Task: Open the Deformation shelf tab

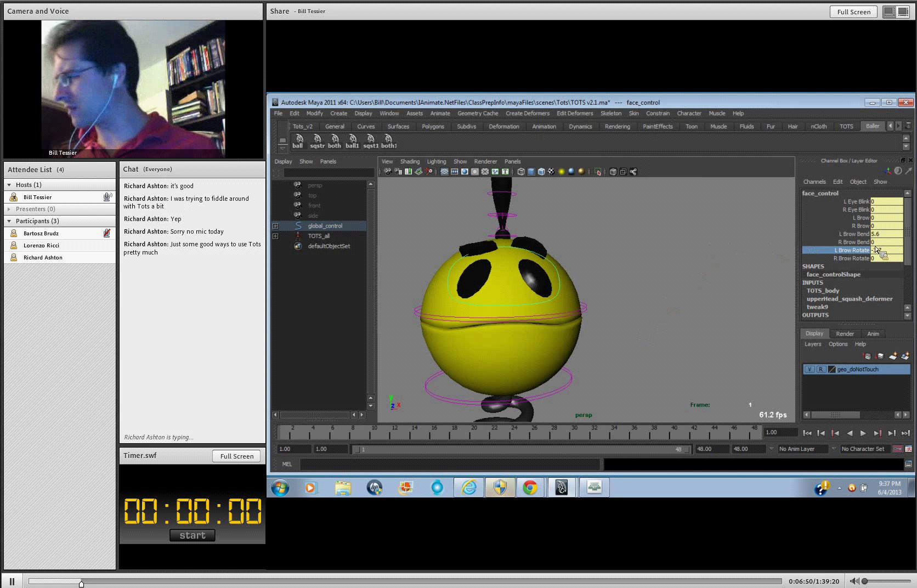Action: coord(503,127)
